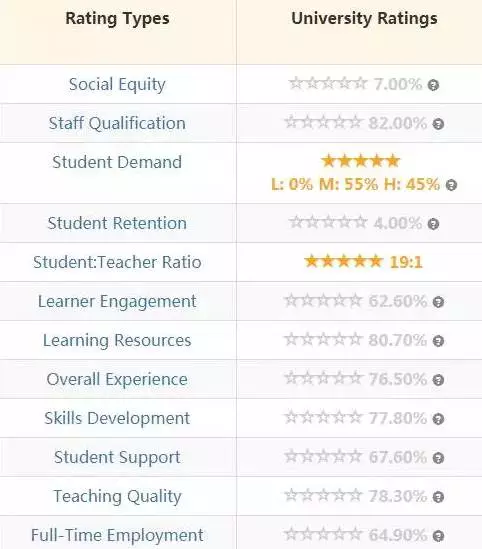Select the Rating Types column header

pyautogui.click(x=117, y=18)
